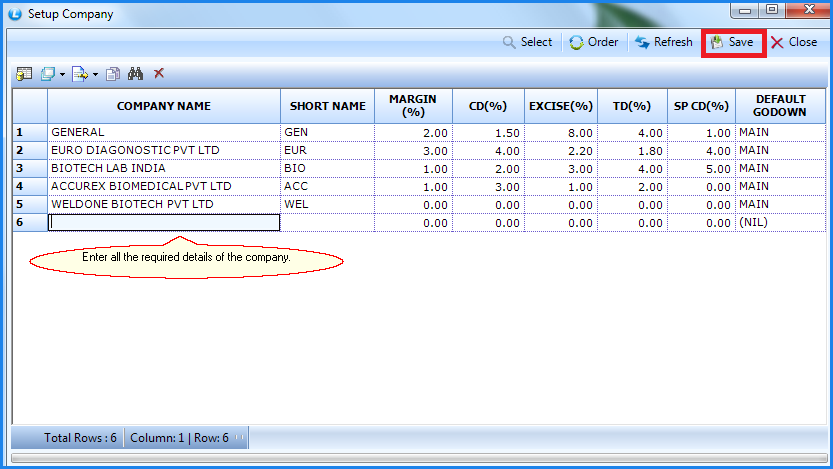The image size is (833, 469).
Task: Click short name GEN cell
Action: 327,132
